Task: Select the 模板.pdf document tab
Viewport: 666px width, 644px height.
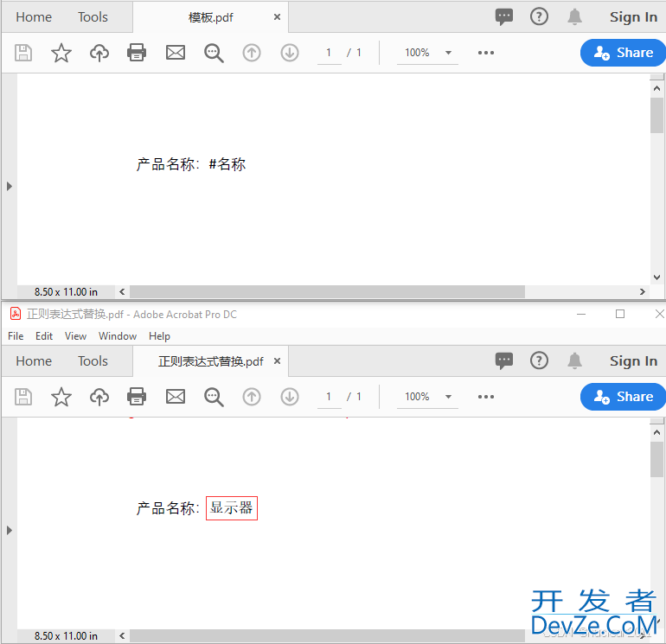Action: pyautogui.click(x=211, y=17)
